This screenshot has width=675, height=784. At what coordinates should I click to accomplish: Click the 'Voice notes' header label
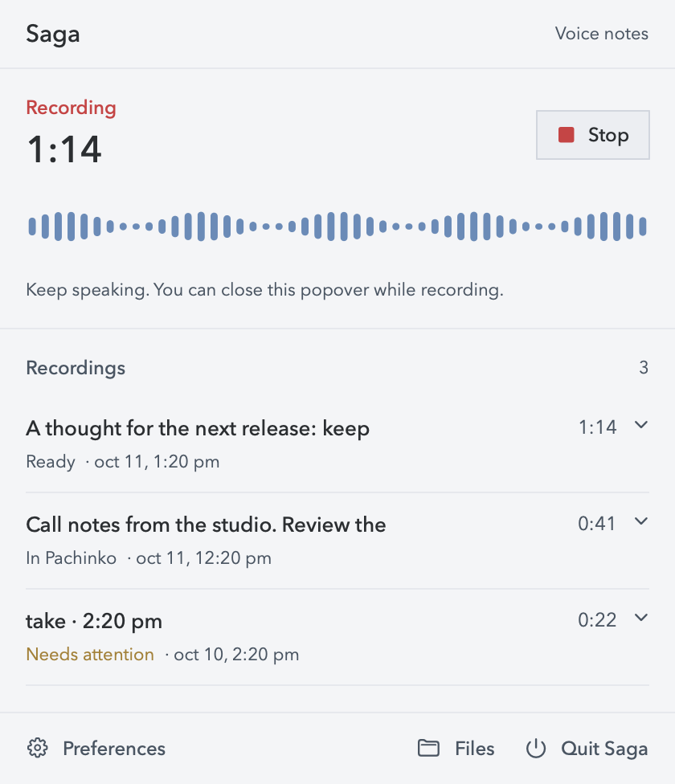click(602, 34)
